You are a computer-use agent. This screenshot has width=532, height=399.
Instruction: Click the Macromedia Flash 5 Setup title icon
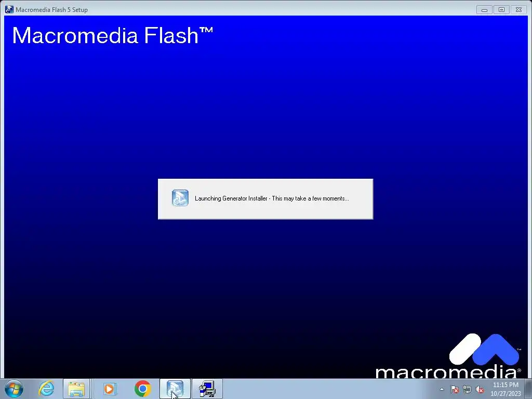pos(9,9)
